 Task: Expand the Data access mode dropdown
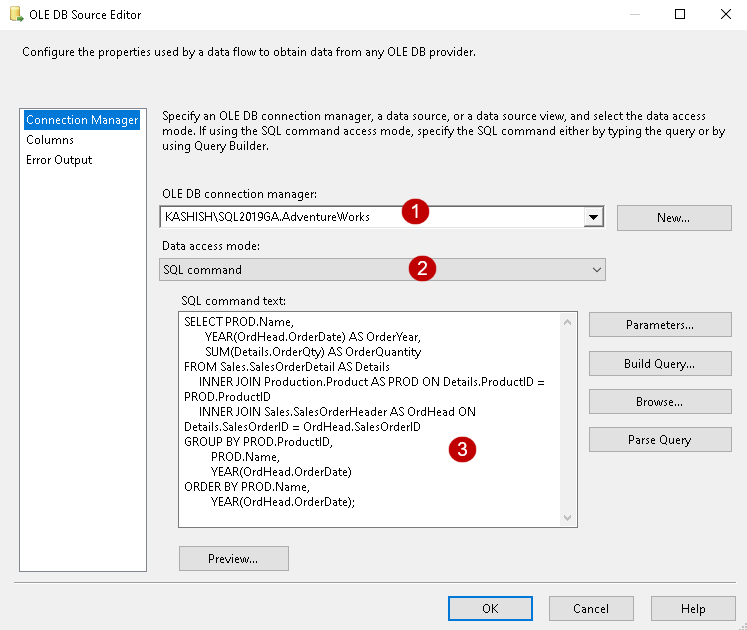tap(596, 270)
